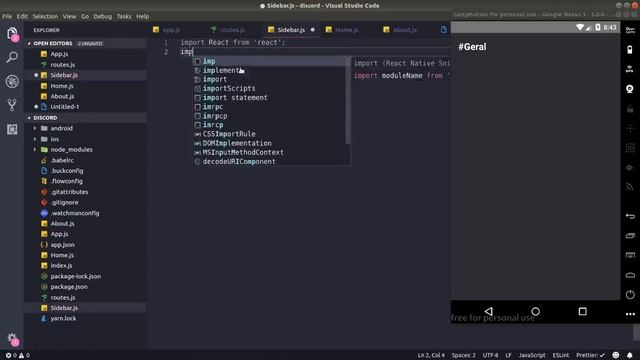Open package.json in file tree

[86, 287]
